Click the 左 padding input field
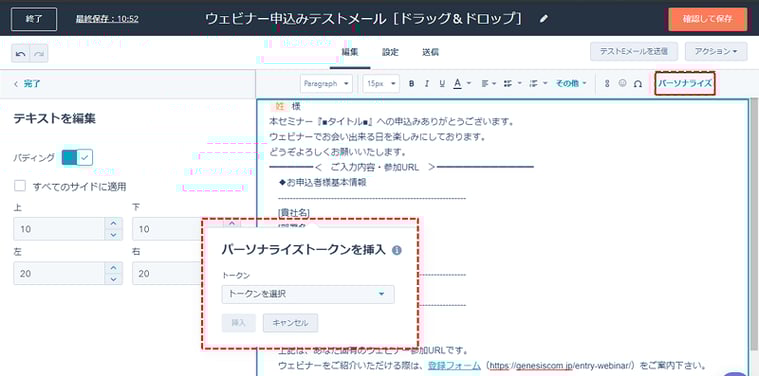 [x=59, y=273]
